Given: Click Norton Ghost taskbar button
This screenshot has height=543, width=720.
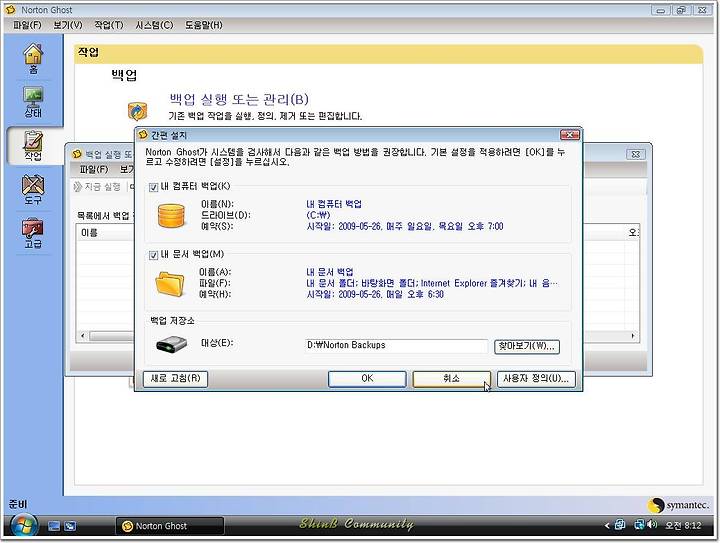Looking at the screenshot, I should 169,526.
